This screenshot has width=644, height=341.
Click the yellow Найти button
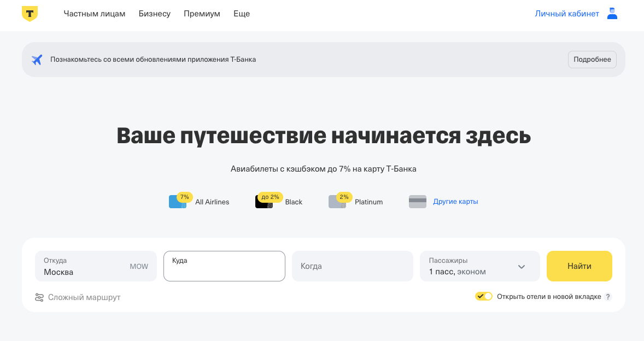(579, 266)
